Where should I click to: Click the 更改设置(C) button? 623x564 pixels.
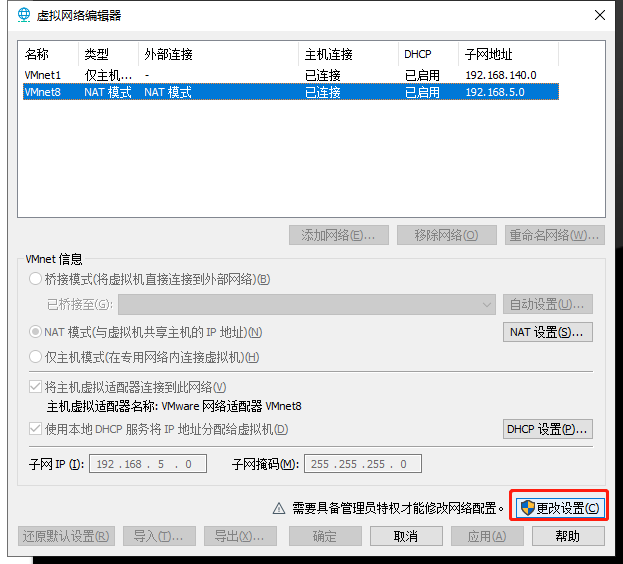pyautogui.click(x=560, y=508)
